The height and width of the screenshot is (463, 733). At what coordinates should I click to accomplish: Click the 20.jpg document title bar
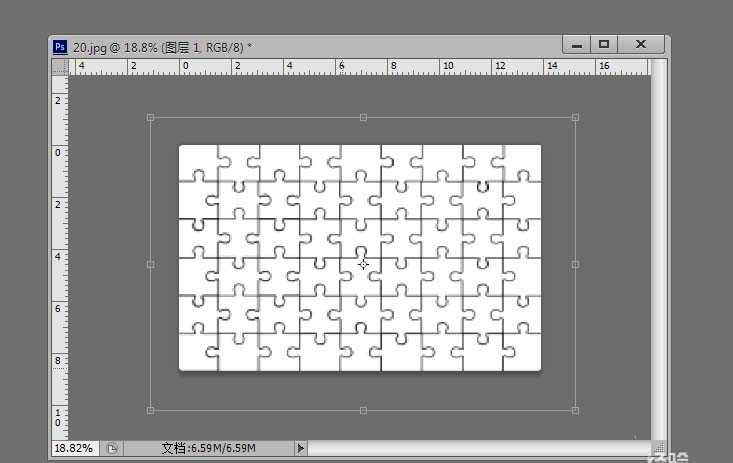pos(300,46)
